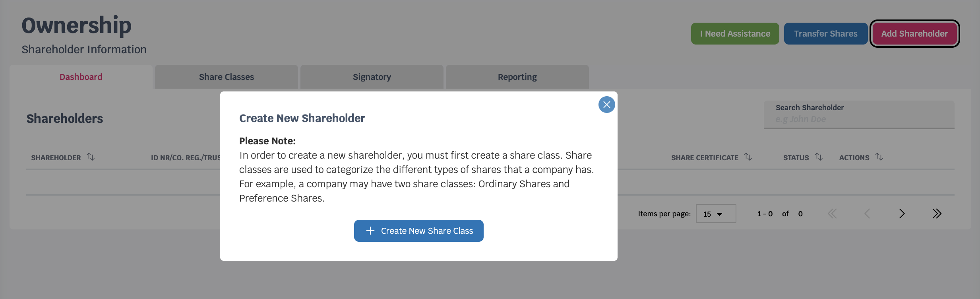Open the Signatory tab
Screen dimensions: 980x299
[x=372, y=77]
